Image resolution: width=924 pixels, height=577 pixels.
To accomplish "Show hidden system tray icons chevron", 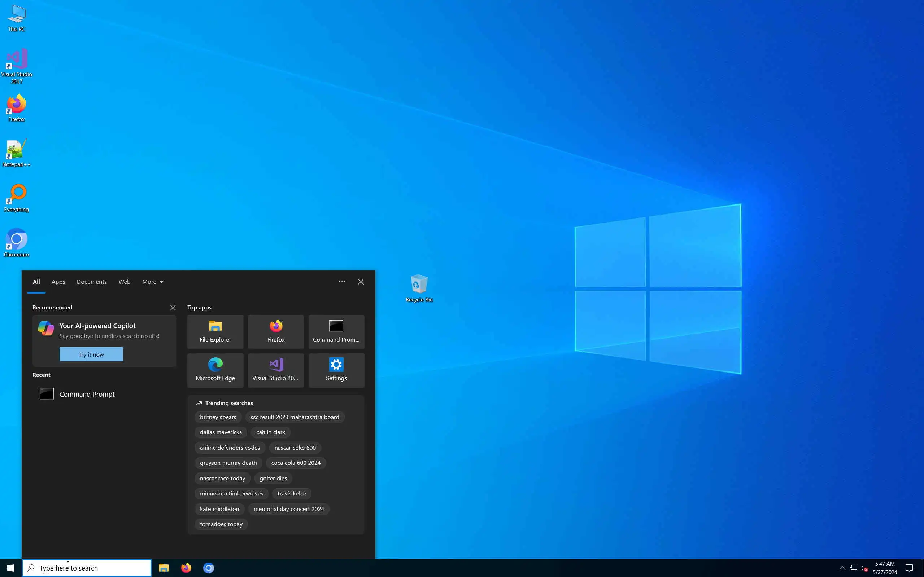I will [842, 568].
